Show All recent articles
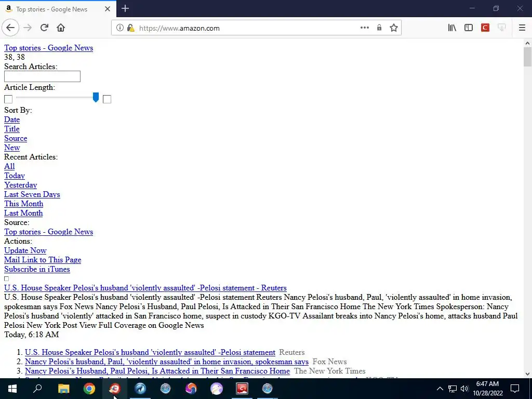This screenshot has height=399, width=532. tap(9, 166)
